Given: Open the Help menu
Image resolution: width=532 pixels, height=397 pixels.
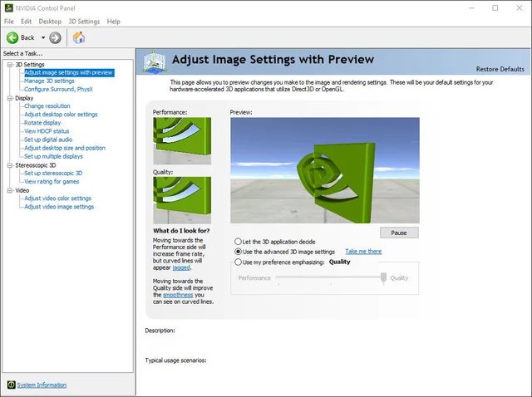Looking at the screenshot, I should point(113,22).
